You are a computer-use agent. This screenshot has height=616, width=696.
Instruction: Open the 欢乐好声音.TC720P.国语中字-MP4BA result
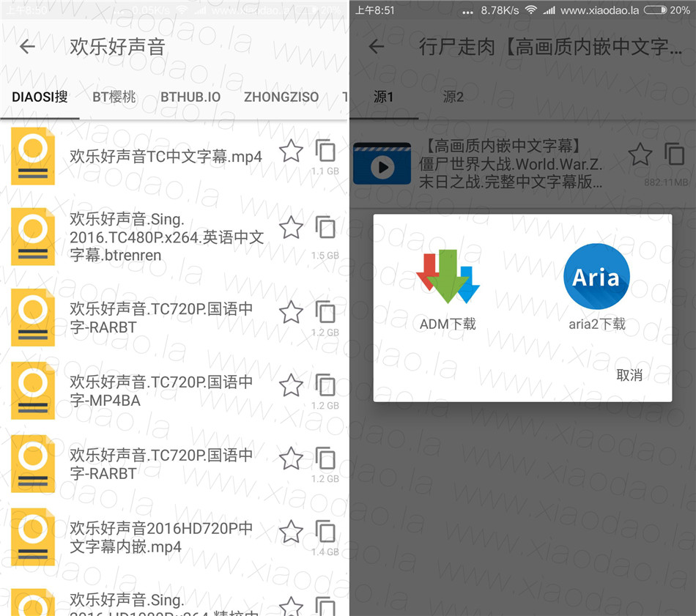click(x=161, y=391)
